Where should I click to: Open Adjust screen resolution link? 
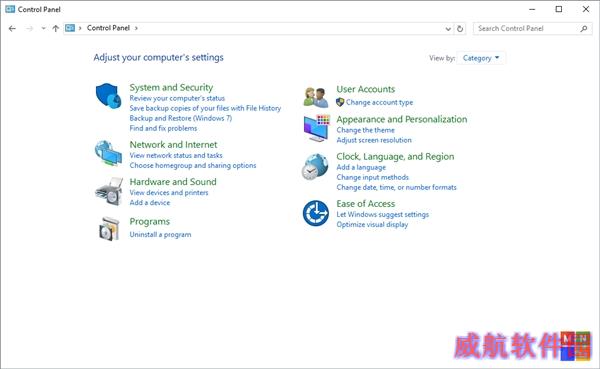click(374, 140)
